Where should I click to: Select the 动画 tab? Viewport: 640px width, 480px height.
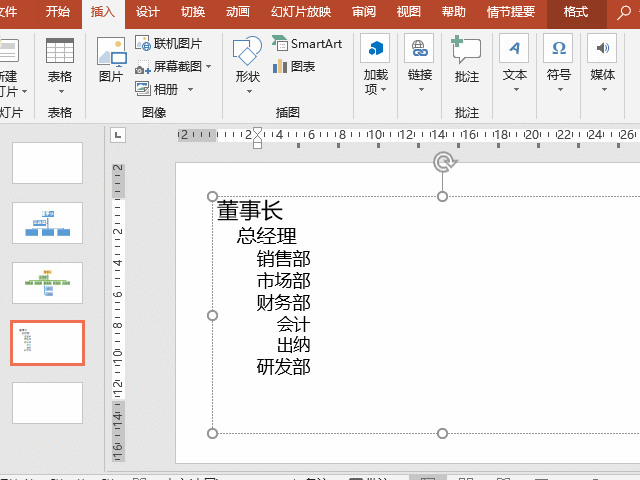pyautogui.click(x=238, y=11)
